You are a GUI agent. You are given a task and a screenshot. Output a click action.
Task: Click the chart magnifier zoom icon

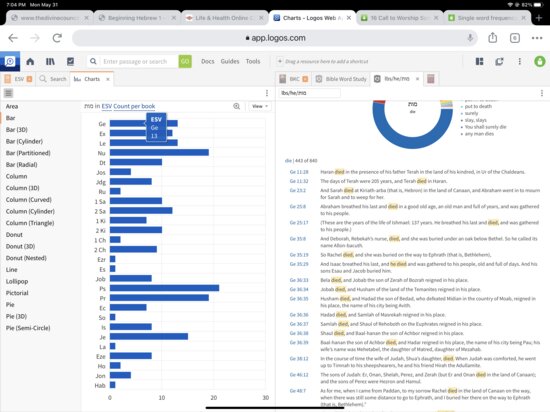pyautogui.click(x=237, y=106)
